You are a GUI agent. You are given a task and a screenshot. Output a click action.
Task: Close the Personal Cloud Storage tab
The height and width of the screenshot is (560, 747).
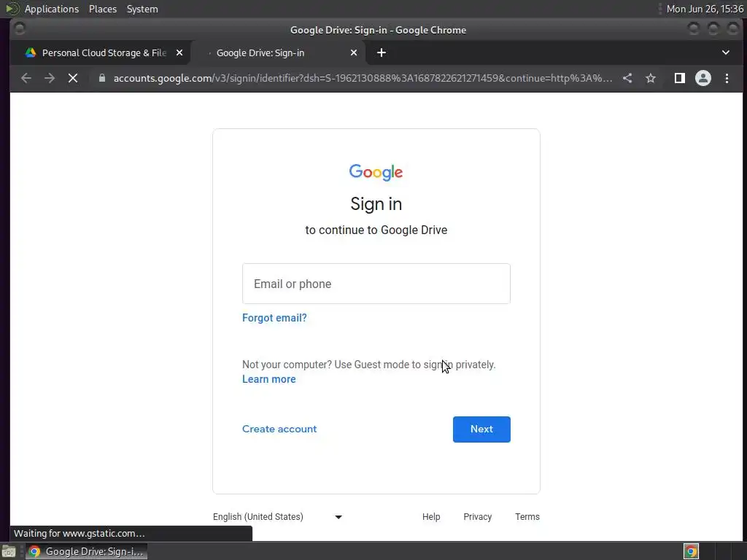point(179,52)
